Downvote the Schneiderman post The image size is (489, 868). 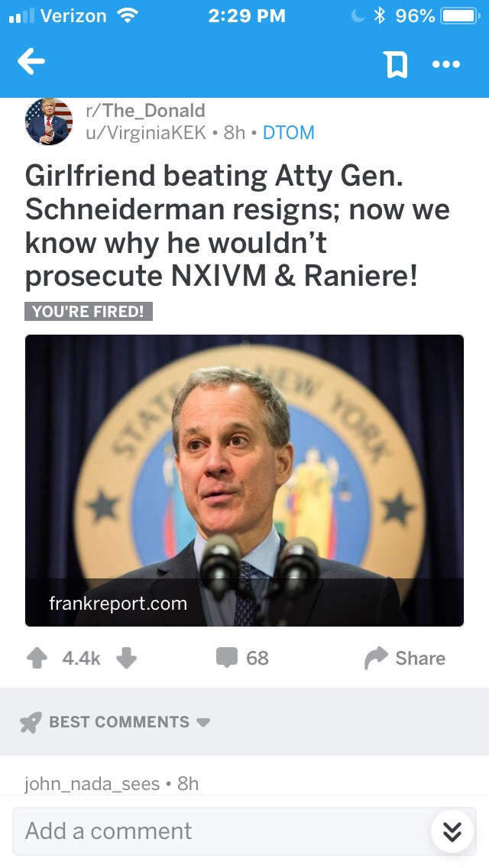click(x=126, y=659)
